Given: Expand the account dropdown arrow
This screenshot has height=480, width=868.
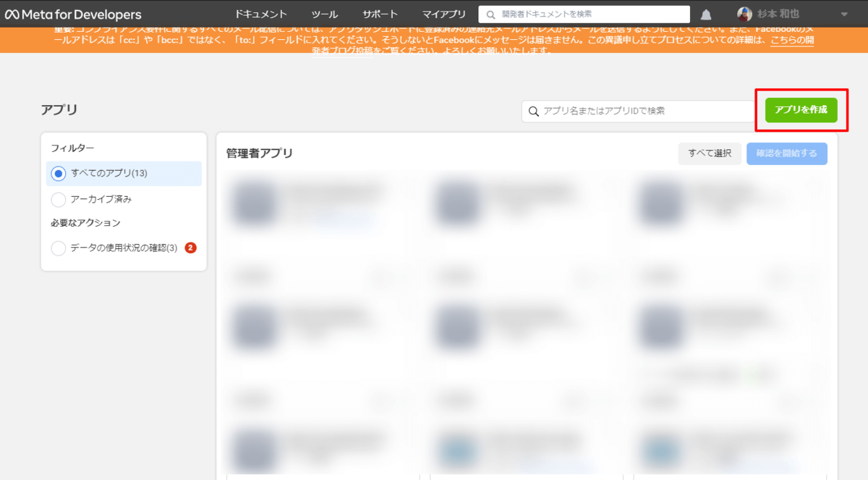Looking at the screenshot, I should point(844,14).
